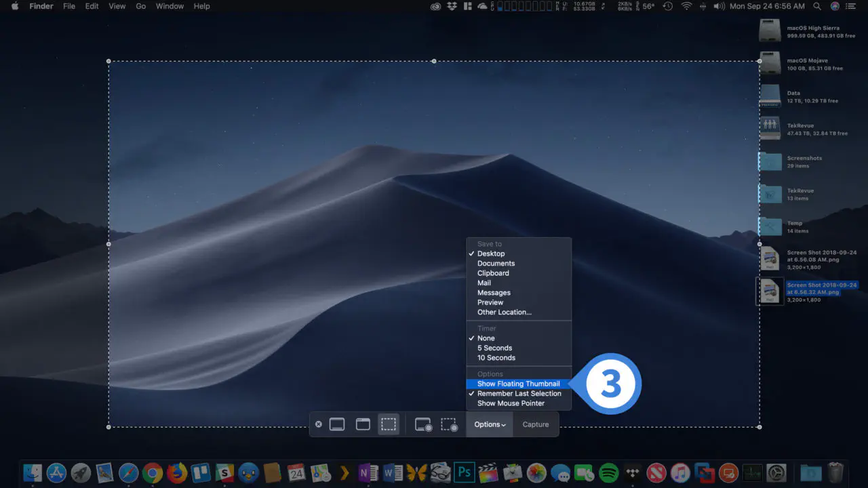Open Google Chrome from the Dock

[153, 472]
